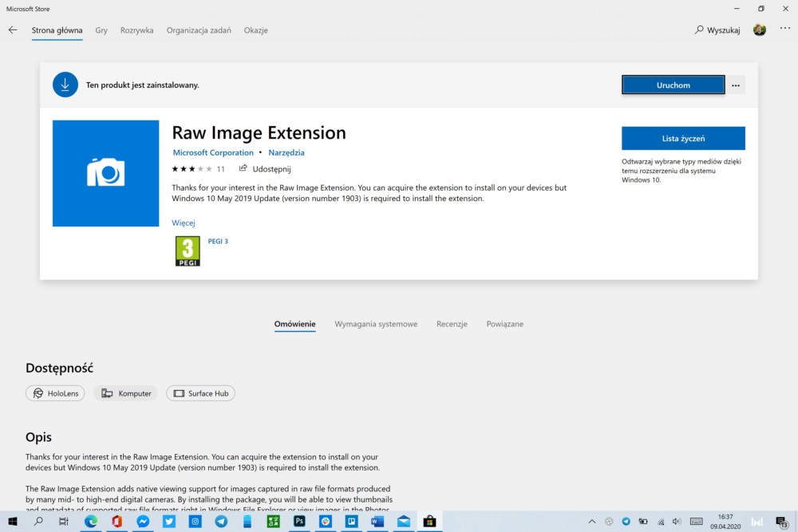Share the app using Udostępnij
This screenshot has width=798, height=532.
point(265,169)
